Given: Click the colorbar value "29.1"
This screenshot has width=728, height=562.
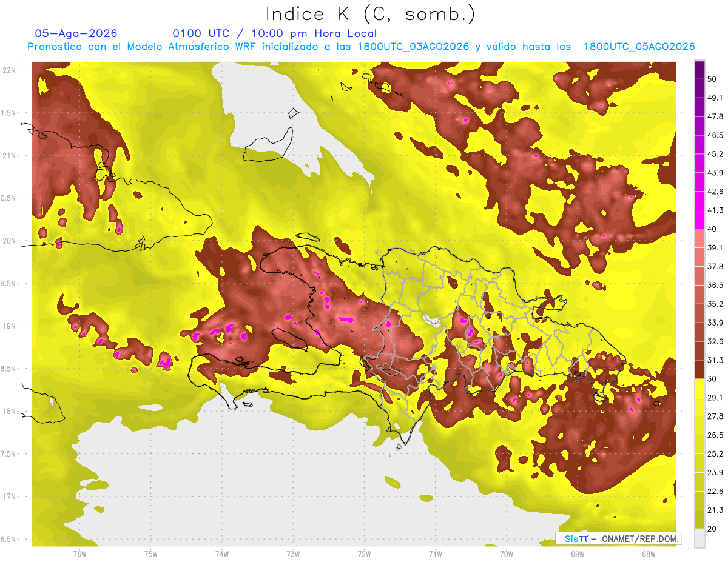Looking at the screenshot, I should tap(715, 398).
